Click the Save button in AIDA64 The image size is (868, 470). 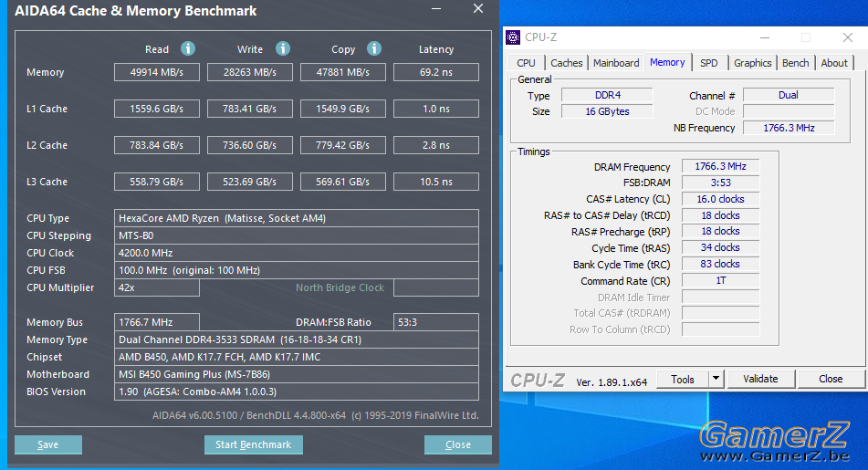[x=48, y=444]
